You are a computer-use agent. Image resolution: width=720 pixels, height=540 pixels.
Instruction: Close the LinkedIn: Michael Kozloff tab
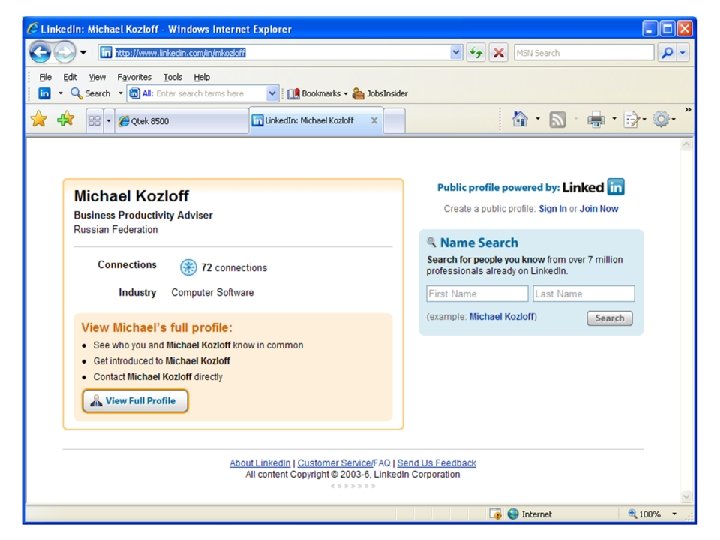(x=374, y=120)
